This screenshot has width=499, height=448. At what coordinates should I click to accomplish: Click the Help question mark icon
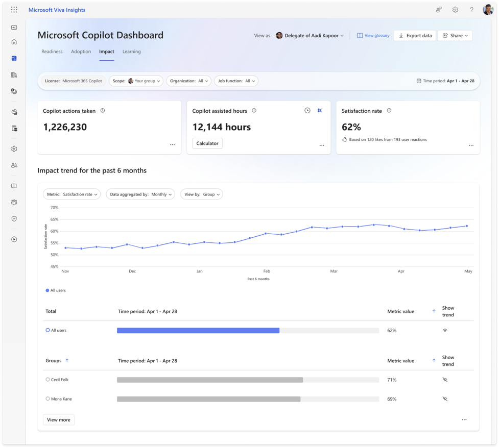(471, 9)
